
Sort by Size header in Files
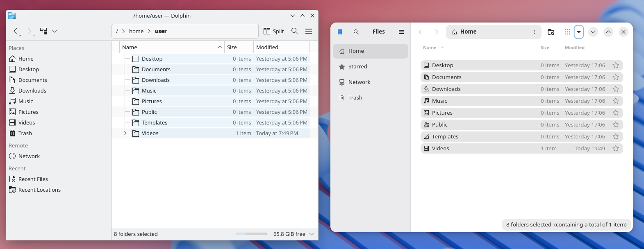(x=545, y=48)
